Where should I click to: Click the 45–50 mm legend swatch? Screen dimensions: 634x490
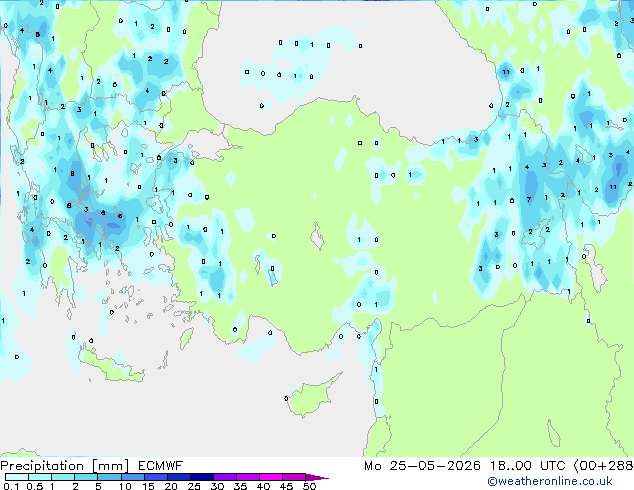pyautogui.click(x=294, y=477)
